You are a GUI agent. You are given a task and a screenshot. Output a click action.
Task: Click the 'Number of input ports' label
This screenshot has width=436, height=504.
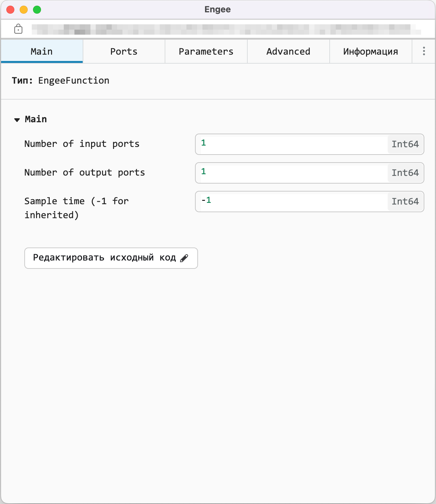(x=82, y=144)
